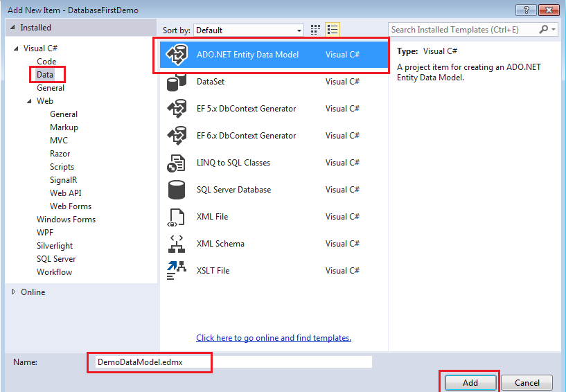This screenshot has width=566, height=392.
Task: Select the LINQ to SQL Classes icon
Action: point(176,163)
